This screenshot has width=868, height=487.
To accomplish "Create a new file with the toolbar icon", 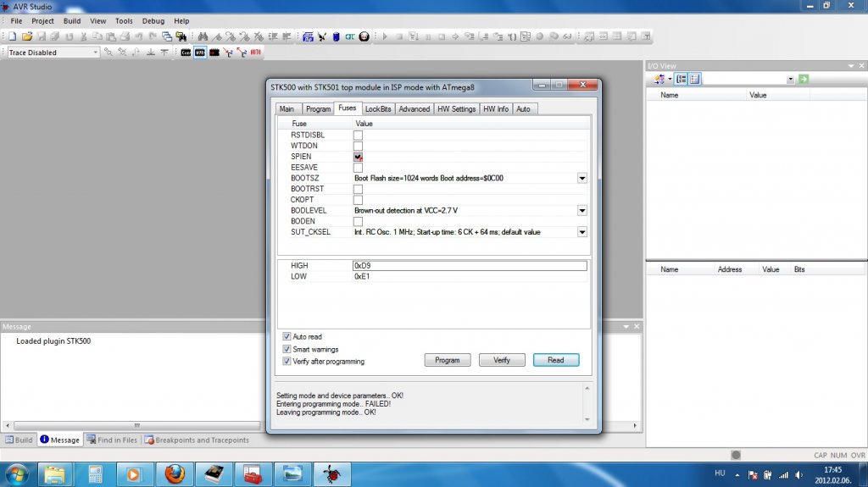I will 12,36.
